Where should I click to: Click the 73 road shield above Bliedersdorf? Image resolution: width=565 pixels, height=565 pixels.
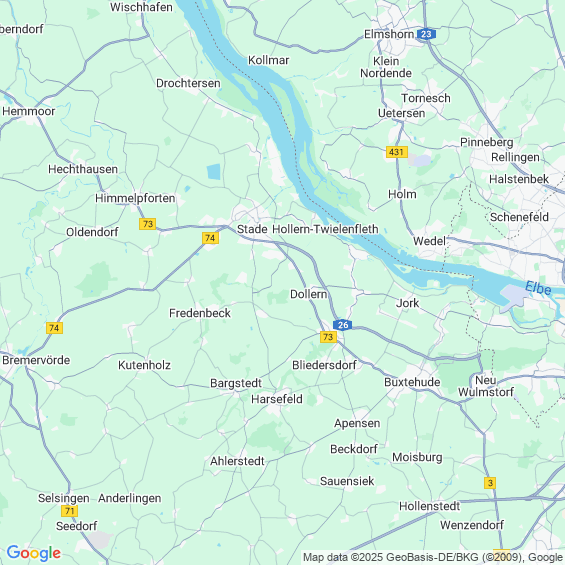tap(328, 337)
